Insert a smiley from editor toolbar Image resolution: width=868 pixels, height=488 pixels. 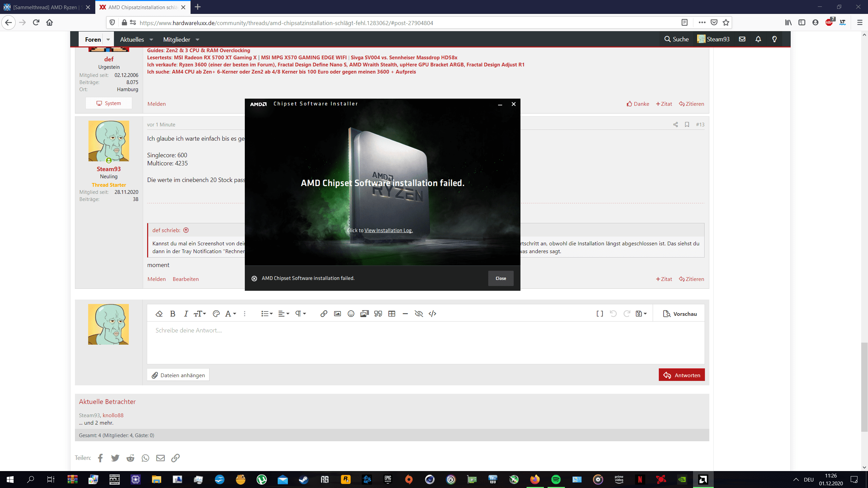pyautogui.click(x=351, y=314)
